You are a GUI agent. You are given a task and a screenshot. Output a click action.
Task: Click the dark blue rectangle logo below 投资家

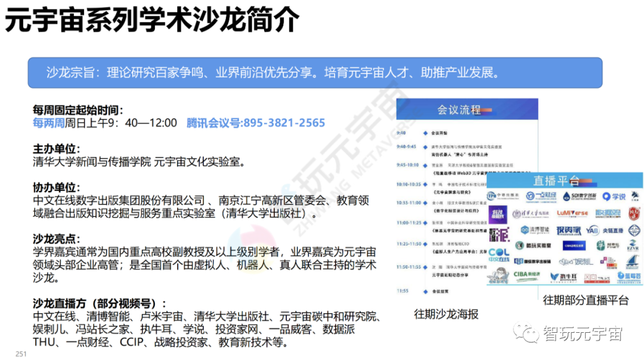(574, 245)
